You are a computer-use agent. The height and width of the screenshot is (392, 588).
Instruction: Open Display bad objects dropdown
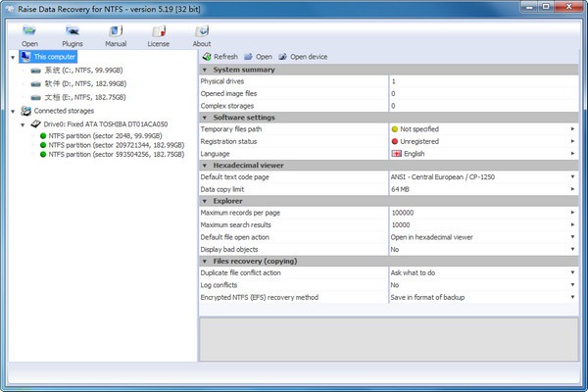(572, 249)
